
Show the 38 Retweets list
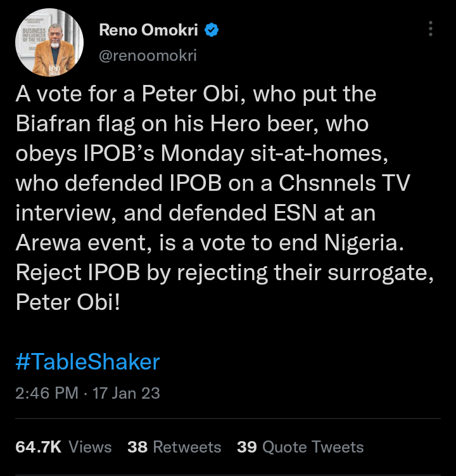point(174,447)
